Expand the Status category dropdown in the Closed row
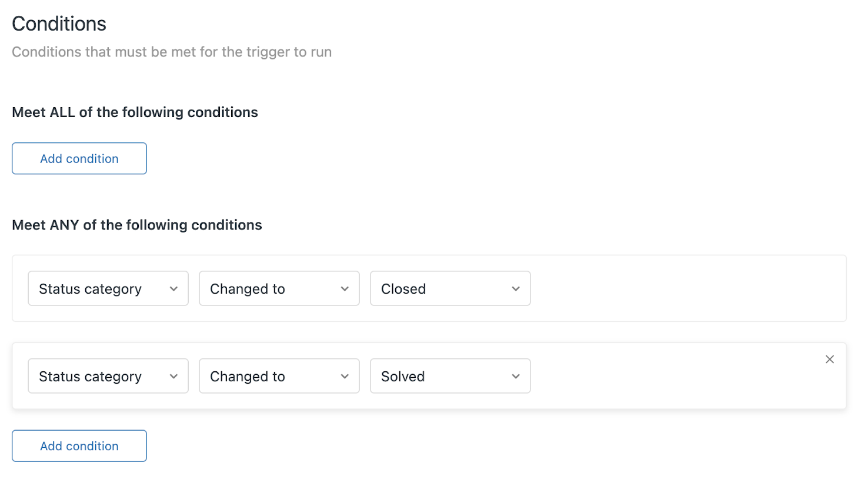This screenshot has width=868, height=479. (x=108, y=288)
